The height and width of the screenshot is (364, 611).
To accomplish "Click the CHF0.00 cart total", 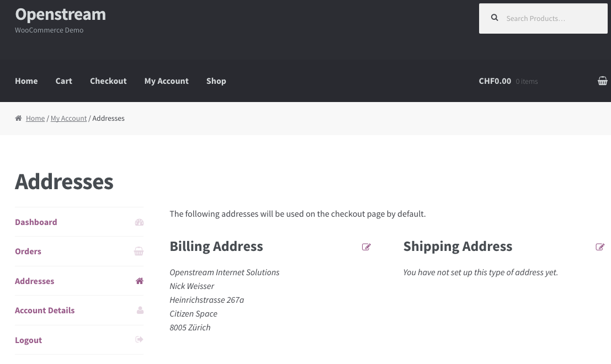I will (x=495, y=81).
